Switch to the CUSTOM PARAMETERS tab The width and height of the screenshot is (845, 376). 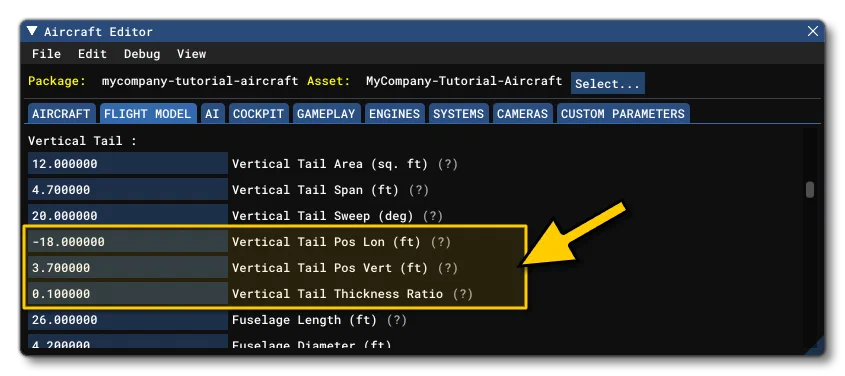coord(623,114)
